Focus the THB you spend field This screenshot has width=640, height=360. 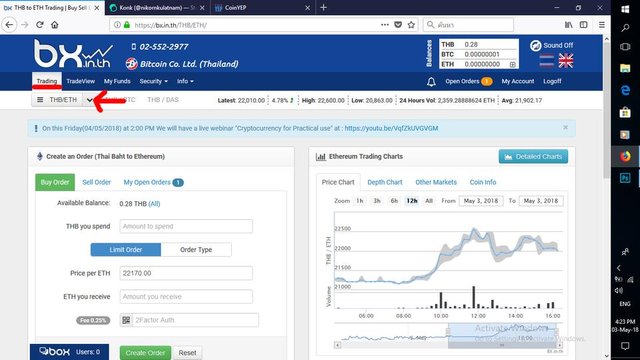[x=186, y=227]
